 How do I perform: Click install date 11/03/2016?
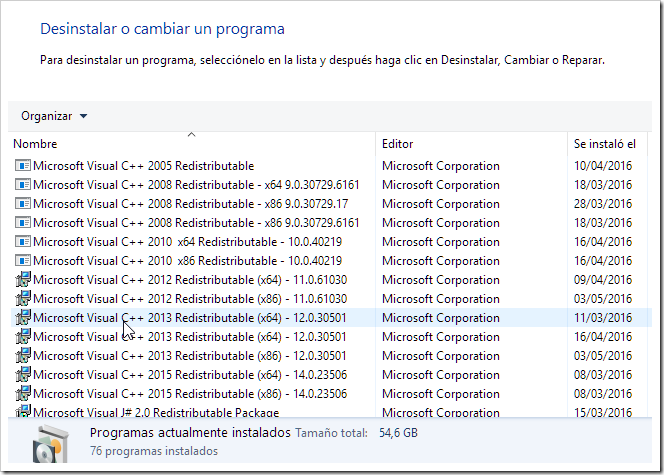(603, 318)
